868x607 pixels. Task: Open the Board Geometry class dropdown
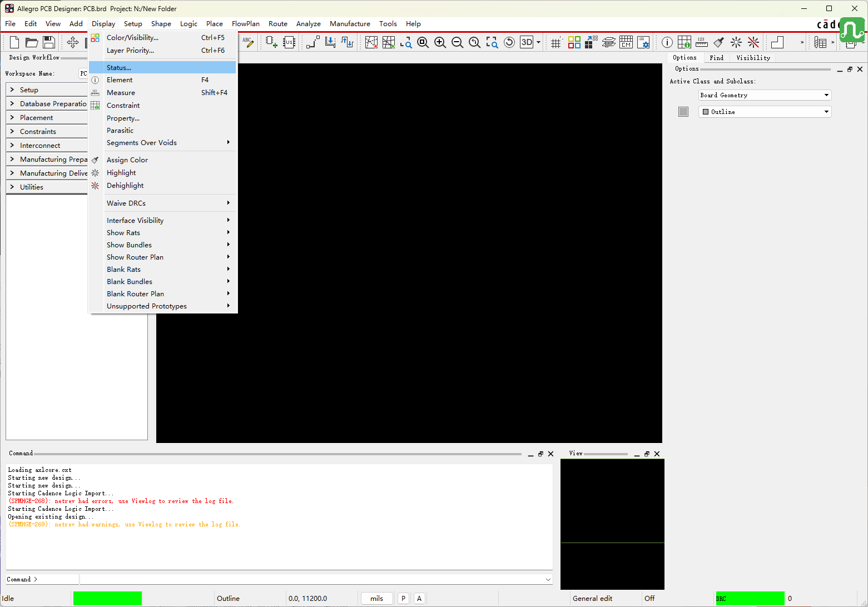tap(765, 95)
